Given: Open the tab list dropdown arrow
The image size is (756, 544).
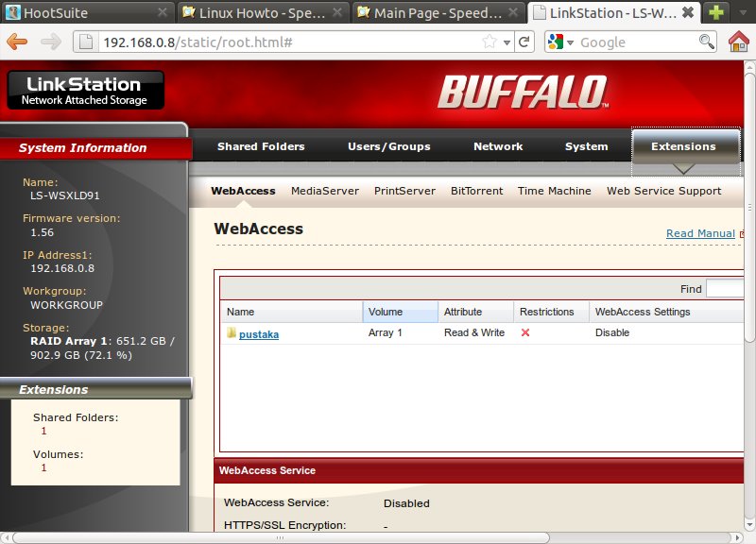Looking at the screenshot, I should pos(743,12).
